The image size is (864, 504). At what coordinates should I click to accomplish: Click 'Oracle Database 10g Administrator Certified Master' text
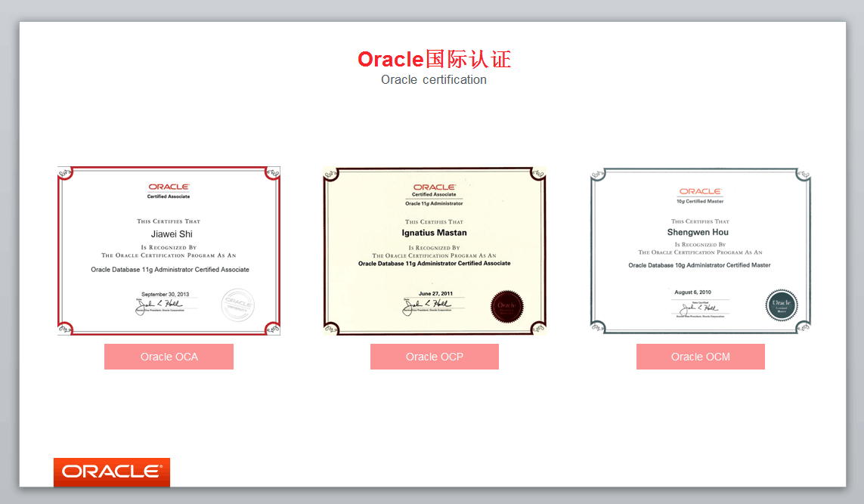point(699,265)
